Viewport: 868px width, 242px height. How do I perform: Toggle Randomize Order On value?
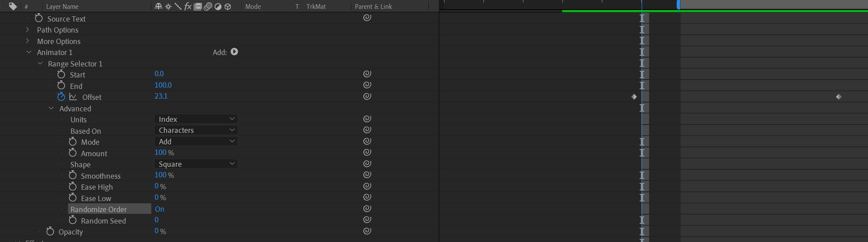(159, 209)
